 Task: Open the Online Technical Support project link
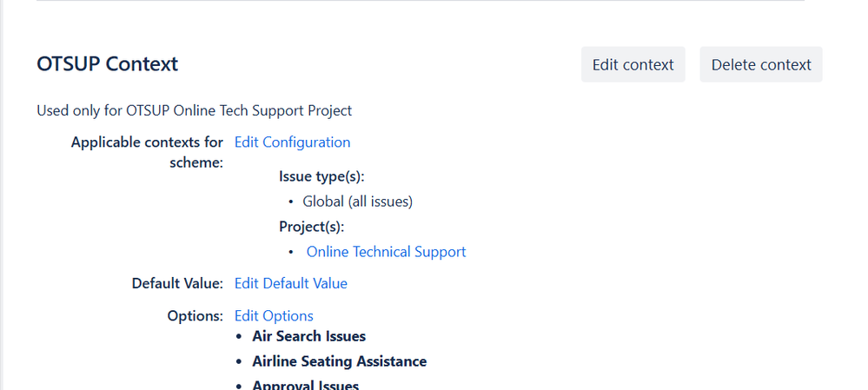coord(386,252)
